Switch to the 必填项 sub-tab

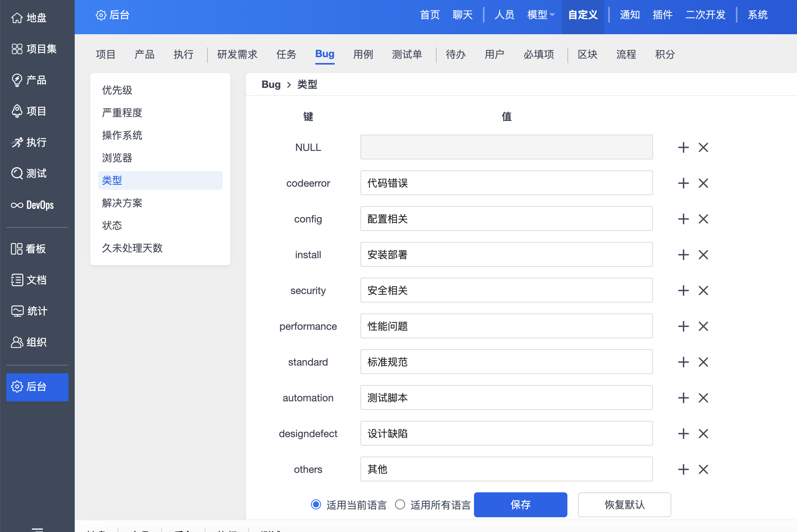pyautogui.click(x=539, y=54)
